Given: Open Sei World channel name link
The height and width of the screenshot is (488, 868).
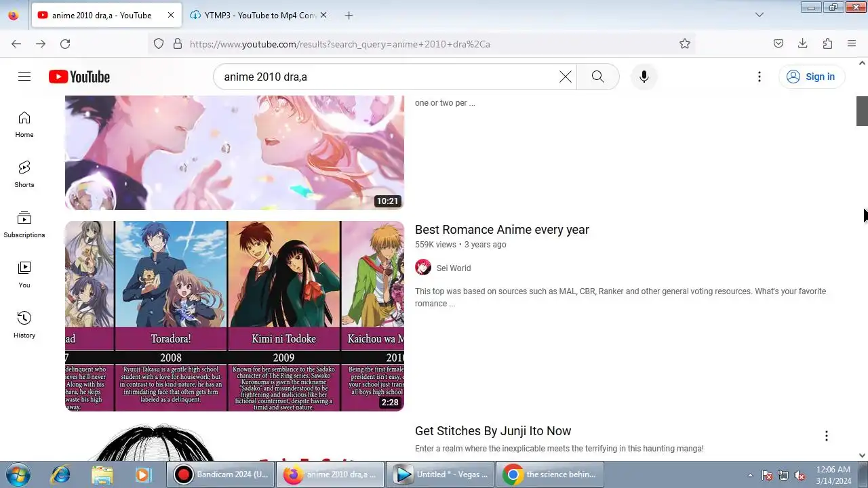Looking at the screenshot, I should (454, 268).
